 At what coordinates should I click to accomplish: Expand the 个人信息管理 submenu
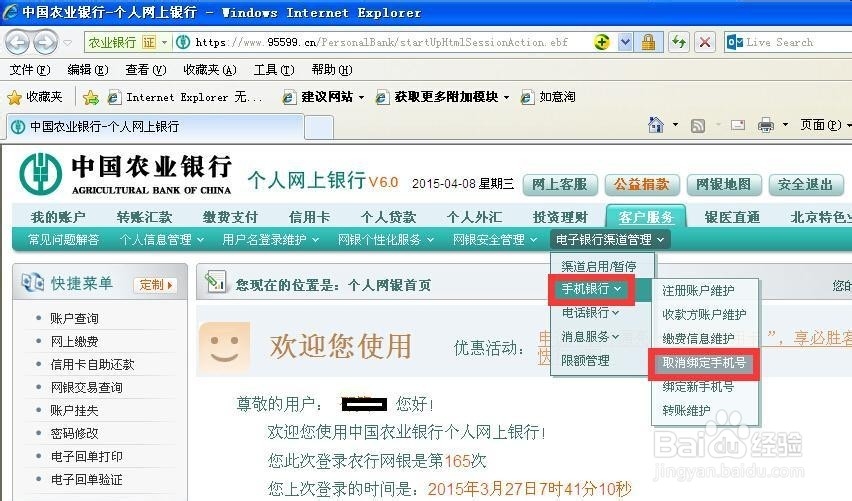161,240
